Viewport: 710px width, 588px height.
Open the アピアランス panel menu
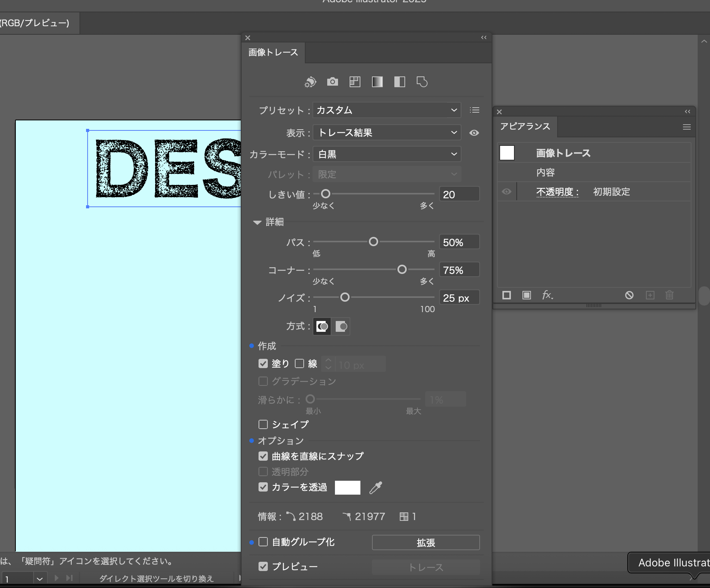(x=686, y=127)
